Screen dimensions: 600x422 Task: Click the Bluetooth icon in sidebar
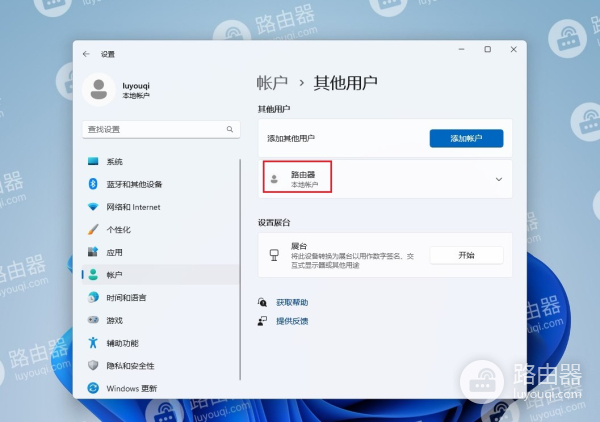(93, 184)
